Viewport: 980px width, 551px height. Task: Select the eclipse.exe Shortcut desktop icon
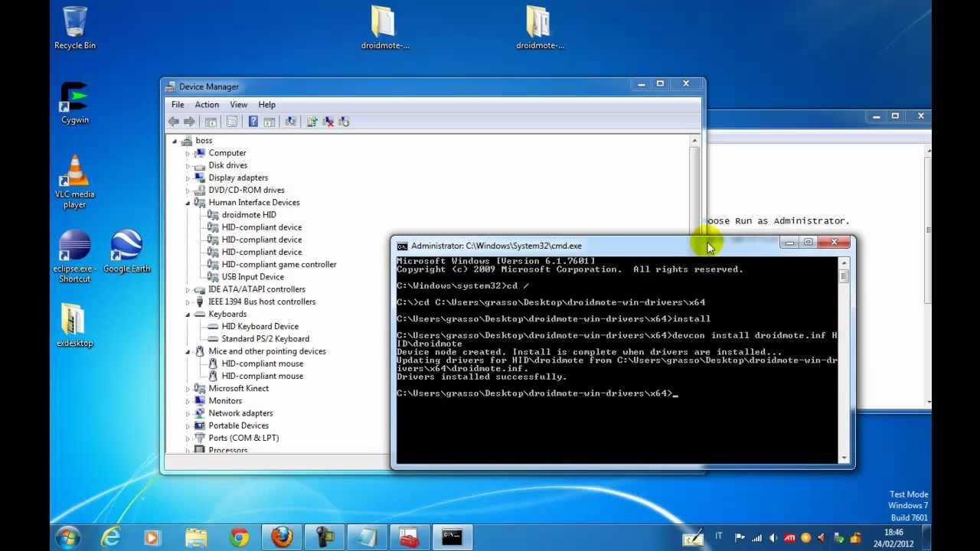coord(75,256)
